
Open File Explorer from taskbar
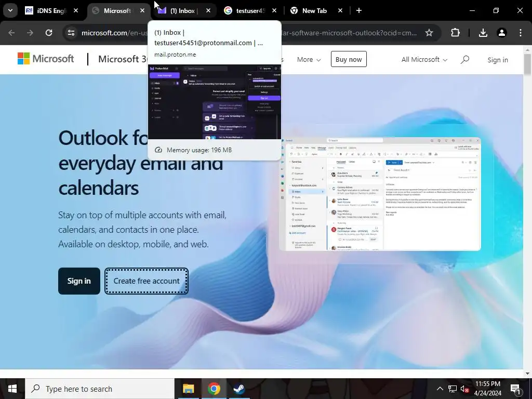[188, 389]
